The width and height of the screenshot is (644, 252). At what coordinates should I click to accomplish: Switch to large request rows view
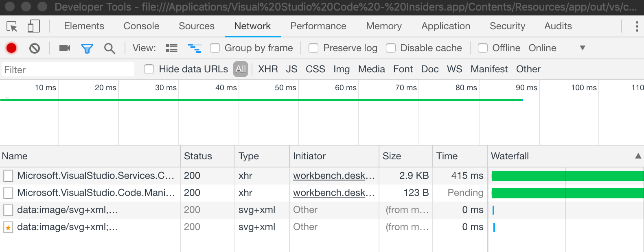tap(172, 48)
